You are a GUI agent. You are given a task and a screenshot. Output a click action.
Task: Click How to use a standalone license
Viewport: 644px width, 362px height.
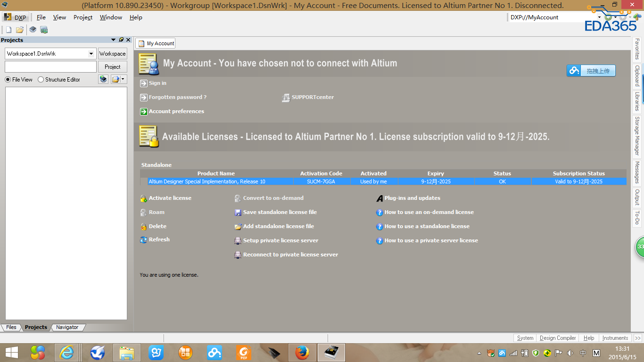coord(427,226)
